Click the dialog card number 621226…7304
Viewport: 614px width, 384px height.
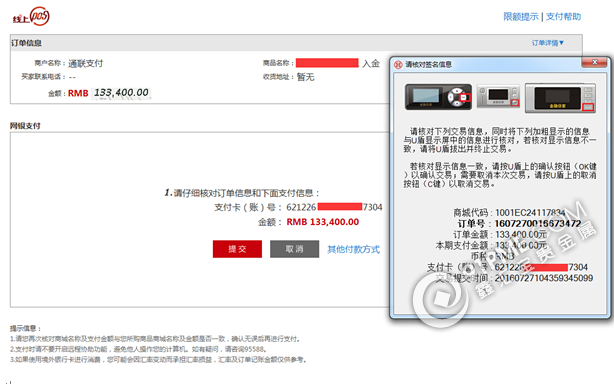tap(541, 267)
